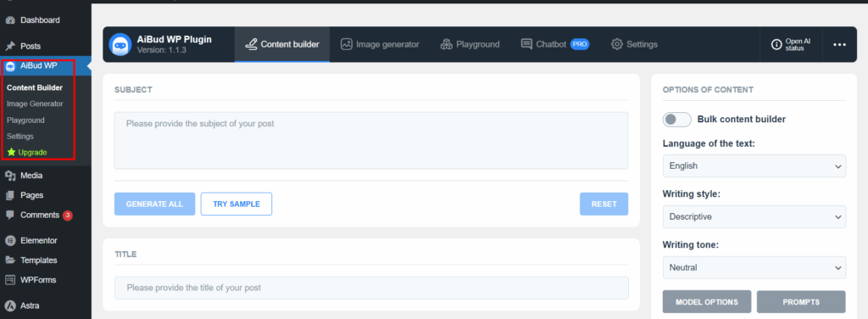The width and height of the screenshot is (868, 319).
Task: Click the Image generator picture icon
Action: coord(347,44)
